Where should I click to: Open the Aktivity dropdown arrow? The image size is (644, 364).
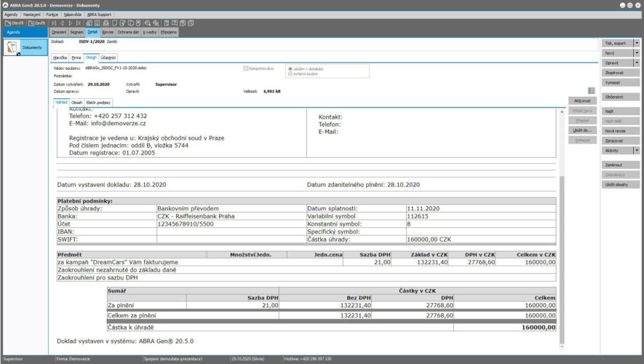(x=637, y=150)
